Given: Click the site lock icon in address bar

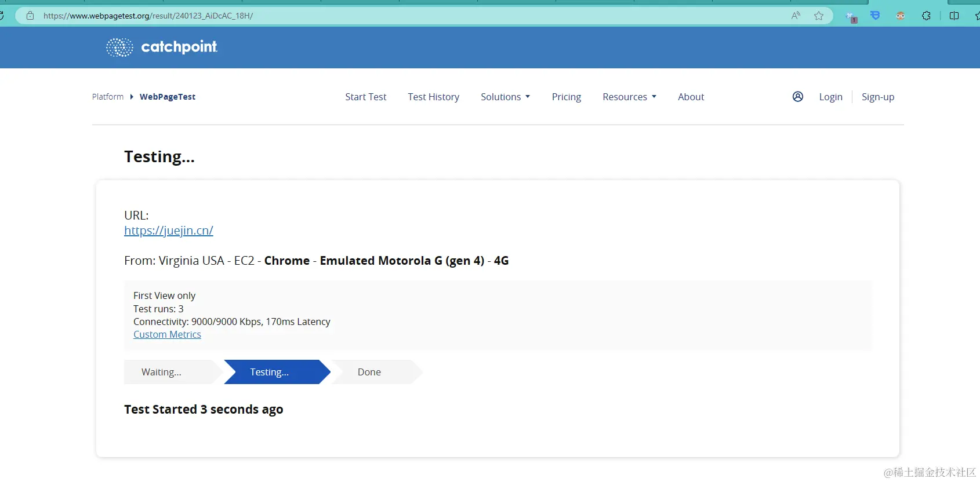Looking at the screenshot, I should click(30, 16).
